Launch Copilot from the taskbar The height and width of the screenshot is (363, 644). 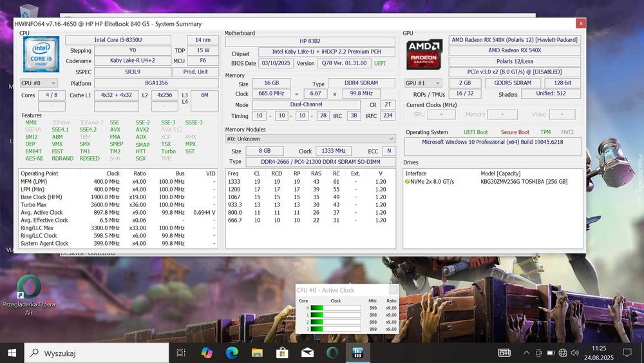click(x=207, y=353)
